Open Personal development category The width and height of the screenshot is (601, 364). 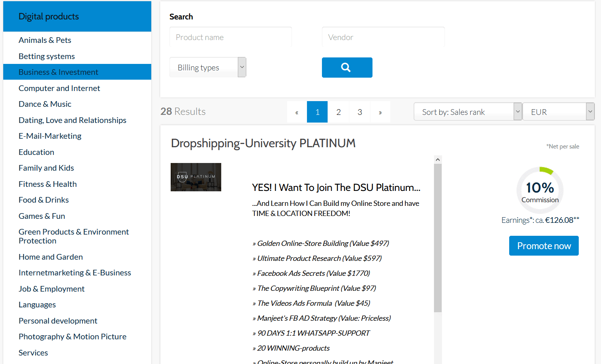point(58,321)
